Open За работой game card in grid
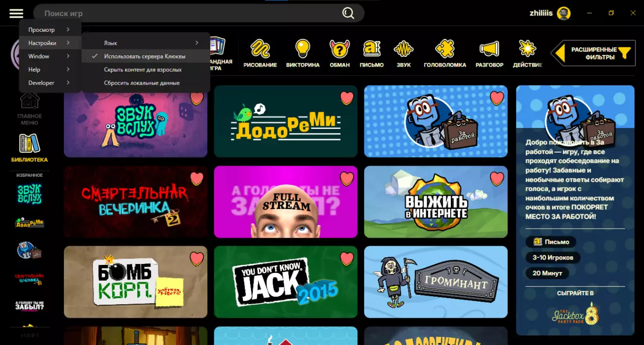 click(x=436, y=121)
